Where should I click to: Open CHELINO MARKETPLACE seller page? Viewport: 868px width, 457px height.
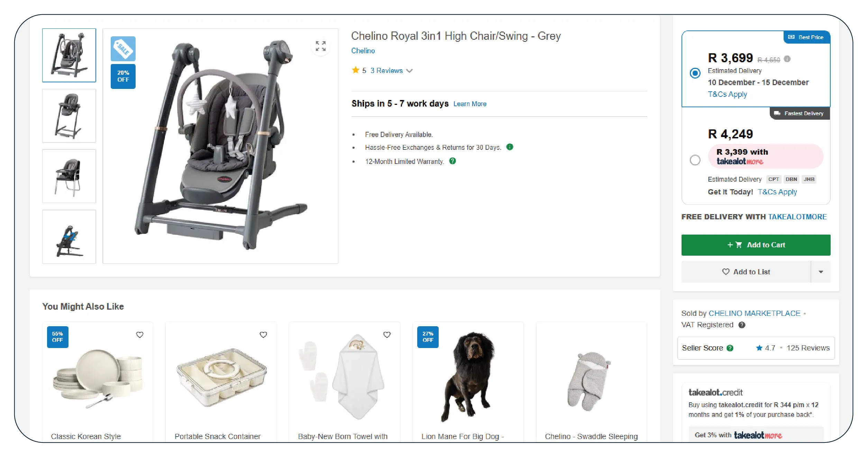[755, 313]
